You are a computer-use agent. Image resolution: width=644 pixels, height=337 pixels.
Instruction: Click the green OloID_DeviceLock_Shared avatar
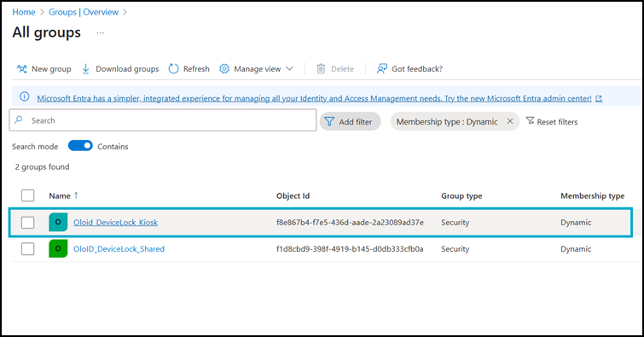point(58,248)
